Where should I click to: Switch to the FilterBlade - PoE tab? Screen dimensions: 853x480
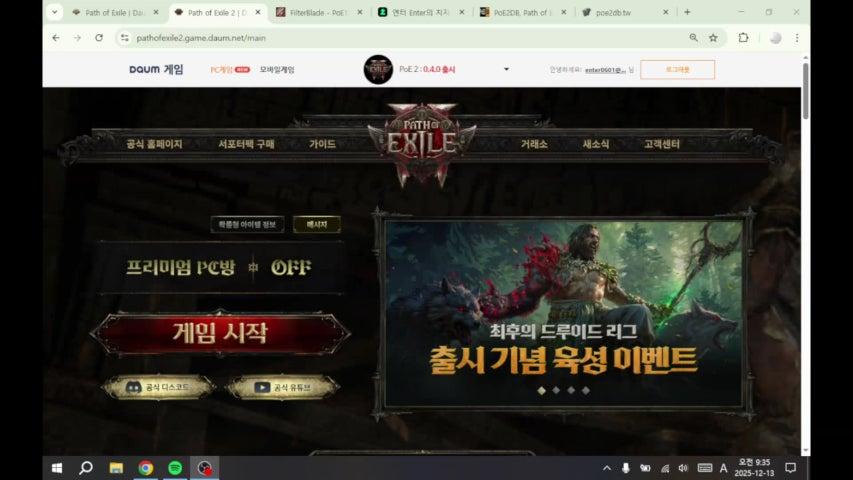click(x=319, y=12)
